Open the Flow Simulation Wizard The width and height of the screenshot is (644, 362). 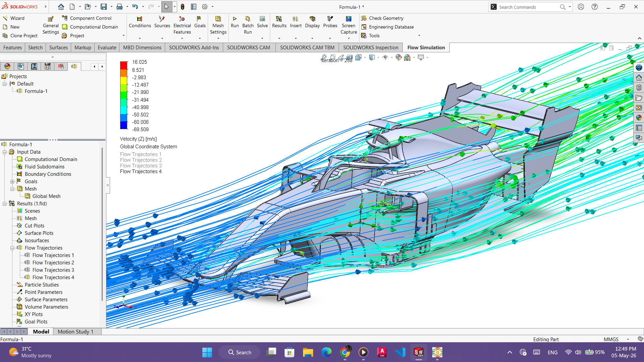[13, 18]
